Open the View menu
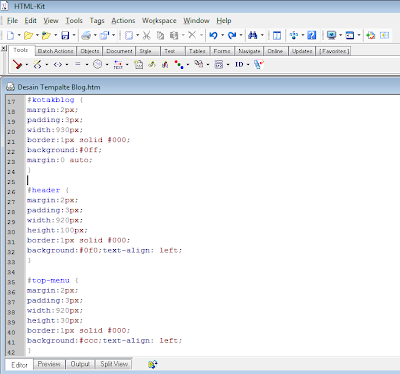400x374 pixels. pyautogui.click(x=51, y=21)
